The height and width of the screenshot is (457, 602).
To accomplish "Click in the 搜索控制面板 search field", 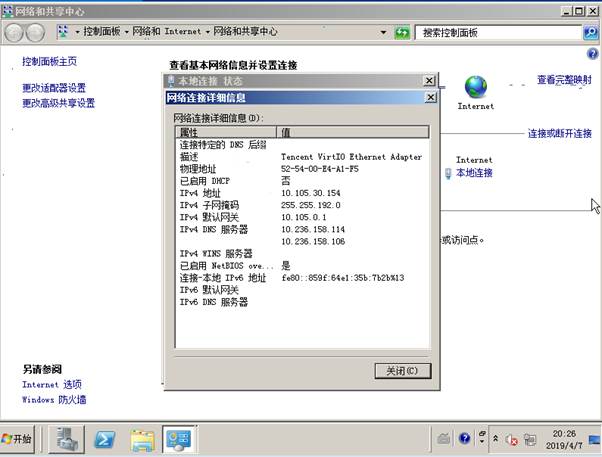I will [x=495, y=32].
